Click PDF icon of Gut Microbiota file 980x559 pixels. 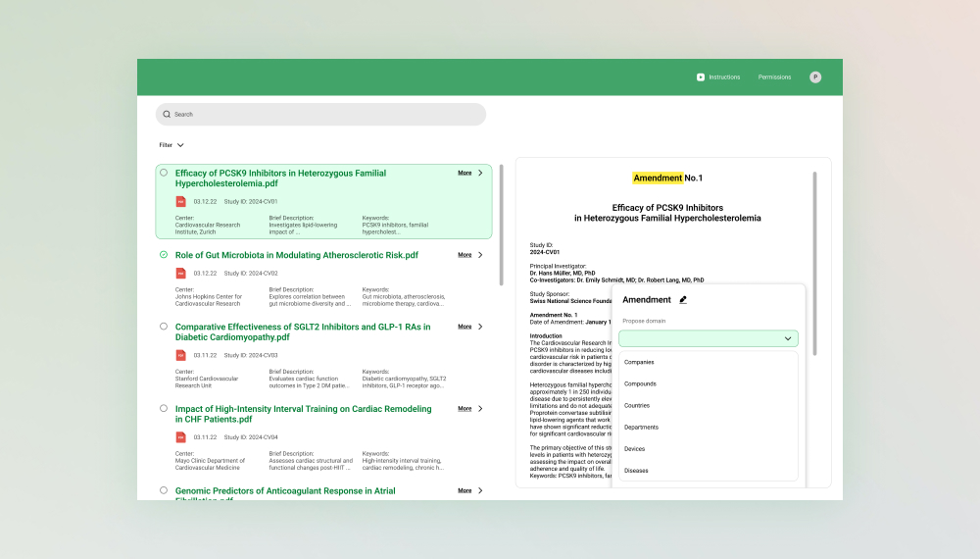(180, 274)
